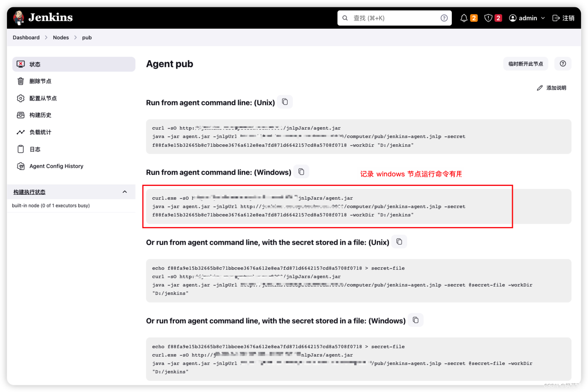Copy the Windows agent command
Viewport: 588px width, 392px height.
[x=301, y=171]
